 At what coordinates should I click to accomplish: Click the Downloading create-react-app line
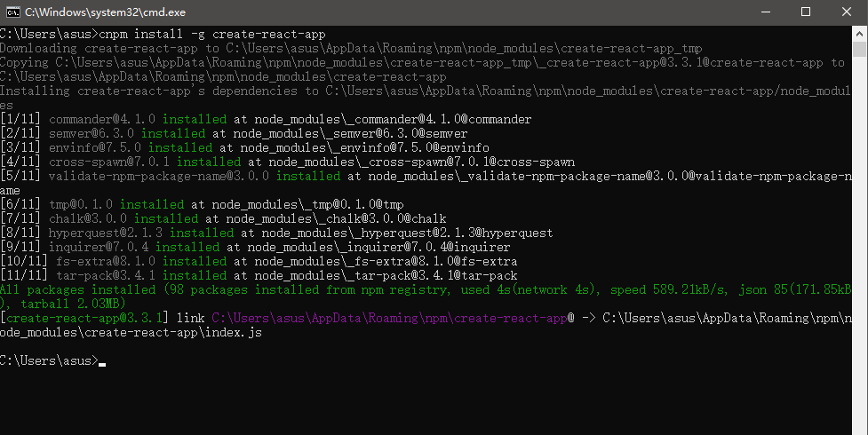coord(351,49)
